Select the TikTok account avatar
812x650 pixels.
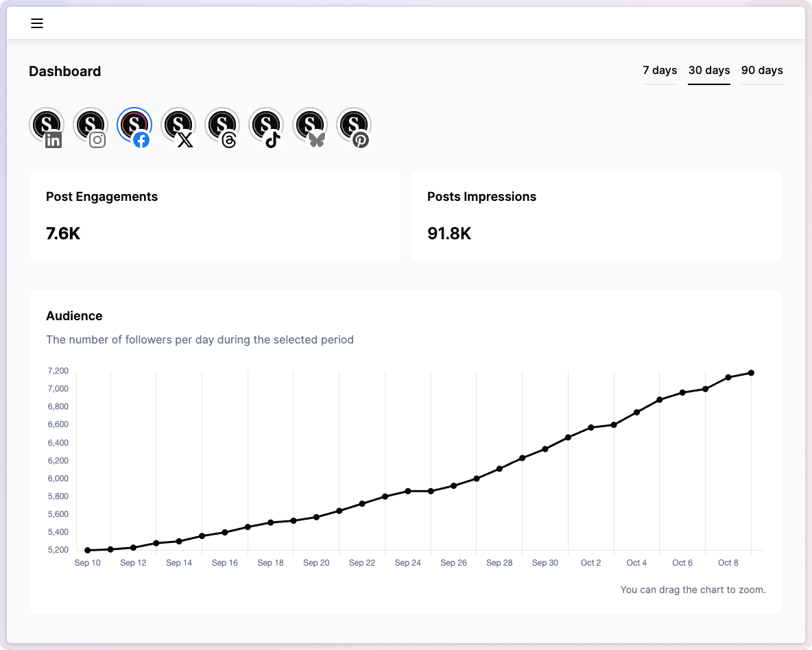point(266,126)
